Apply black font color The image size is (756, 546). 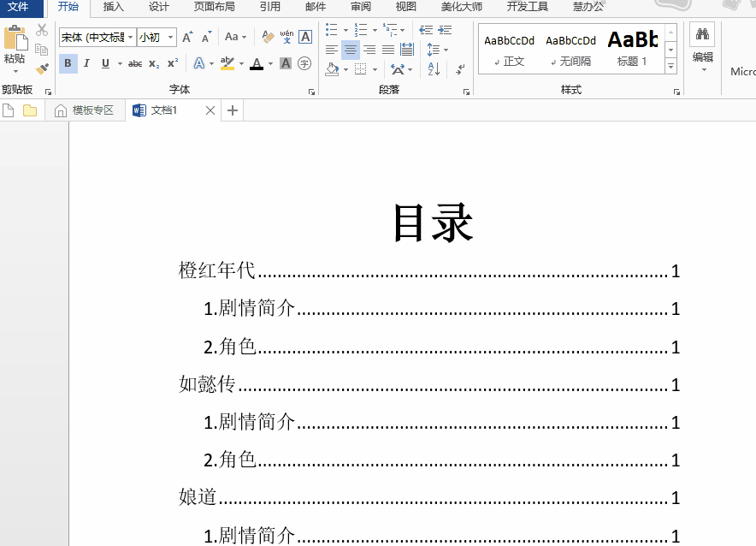[x=257, y=63]
